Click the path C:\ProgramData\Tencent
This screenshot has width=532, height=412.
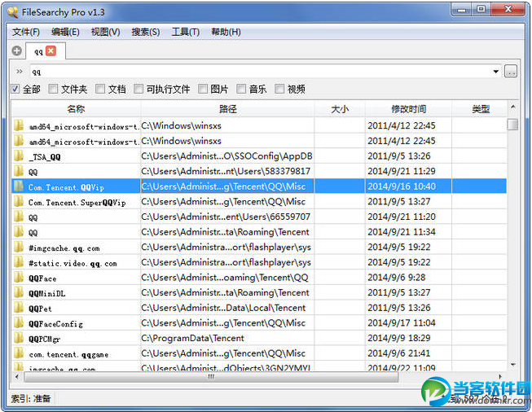pyautogui.click(x=192, y=338)
